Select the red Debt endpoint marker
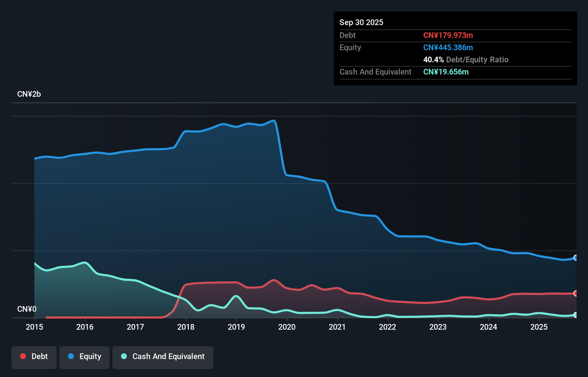 click(x=576, y=293)
